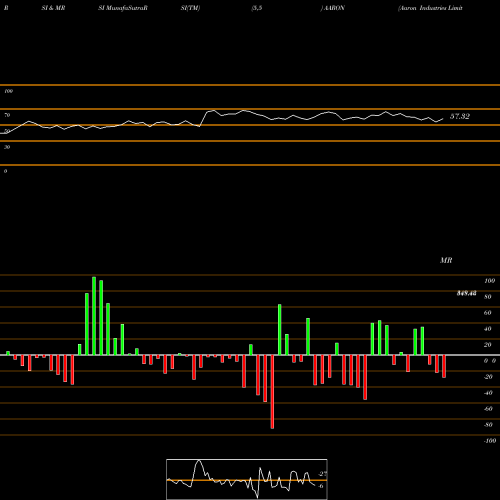
Task: Click the MR axis label -20
Action: pos(488,377)
